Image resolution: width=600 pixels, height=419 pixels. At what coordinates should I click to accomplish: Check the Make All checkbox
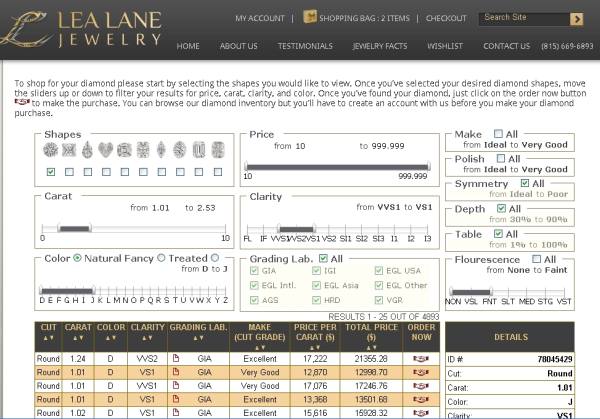tap(498, 134)
